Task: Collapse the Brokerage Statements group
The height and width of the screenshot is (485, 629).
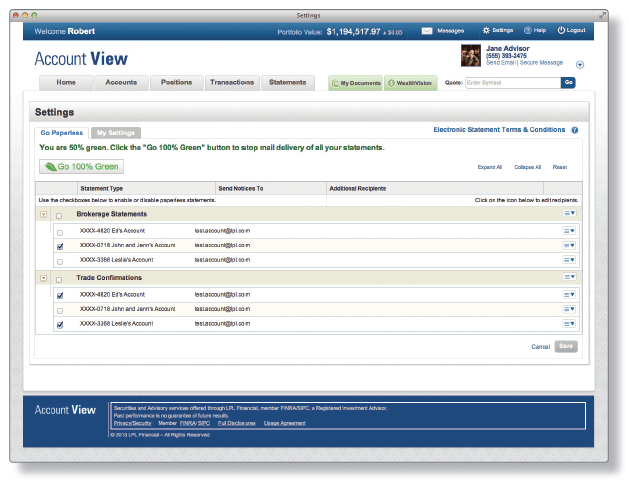Action: 43,215
